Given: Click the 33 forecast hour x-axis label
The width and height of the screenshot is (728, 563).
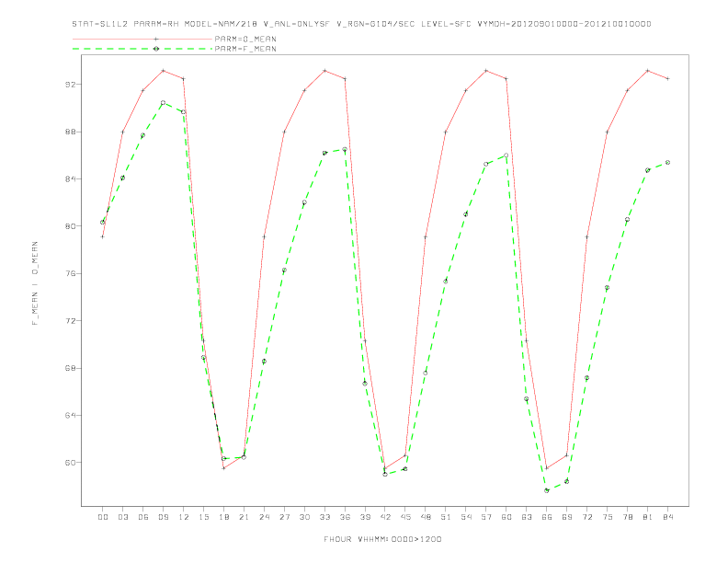Looking at the screenshot, I should pos(324,517).
